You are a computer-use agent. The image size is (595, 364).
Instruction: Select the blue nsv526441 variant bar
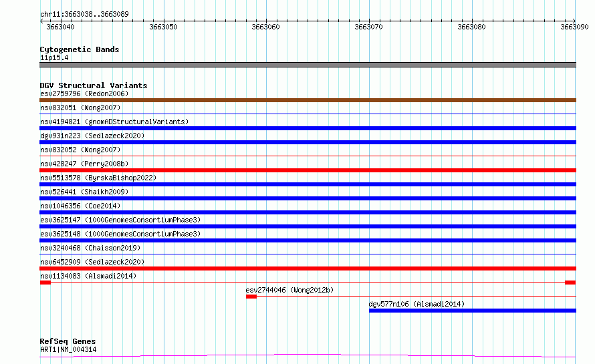308,198
